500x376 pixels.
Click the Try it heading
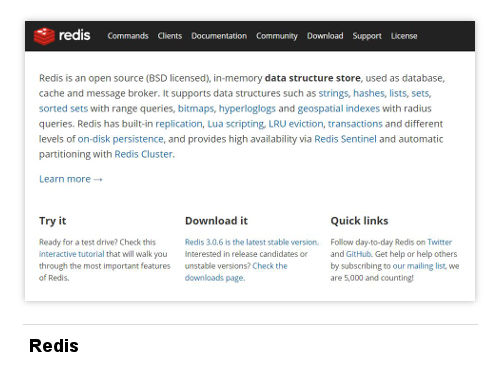coord(53,221)
